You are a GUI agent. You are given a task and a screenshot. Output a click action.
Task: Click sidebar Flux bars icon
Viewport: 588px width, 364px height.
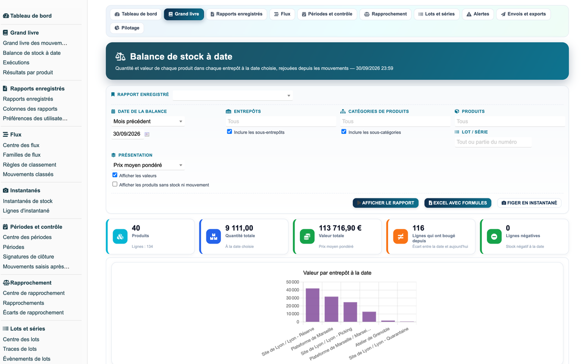5,135
